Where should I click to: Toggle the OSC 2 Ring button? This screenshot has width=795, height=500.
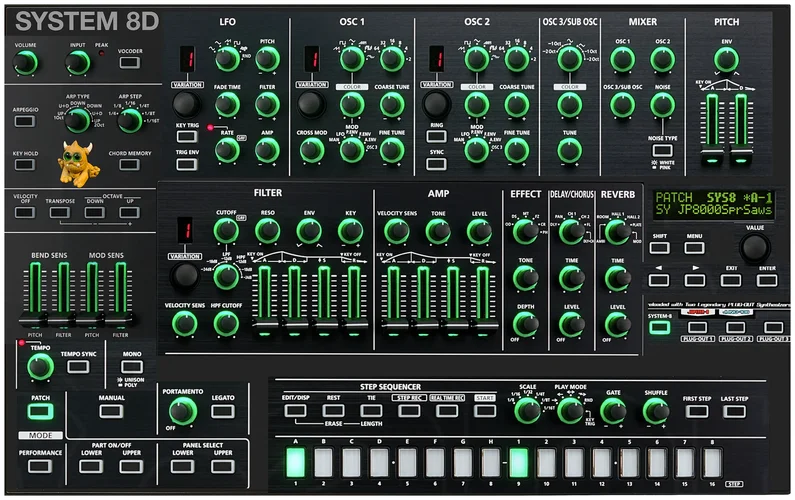pyautogui.click(x=437, y=136)
